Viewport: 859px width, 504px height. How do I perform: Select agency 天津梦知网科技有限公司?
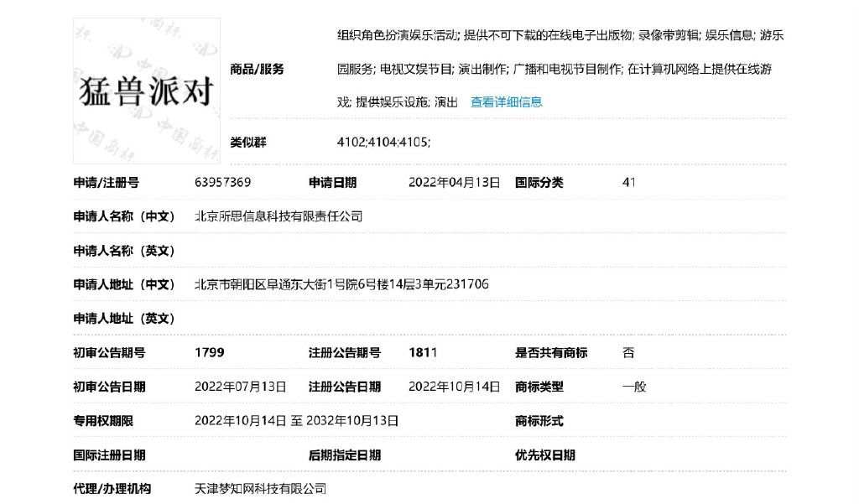tap(260, 489)
